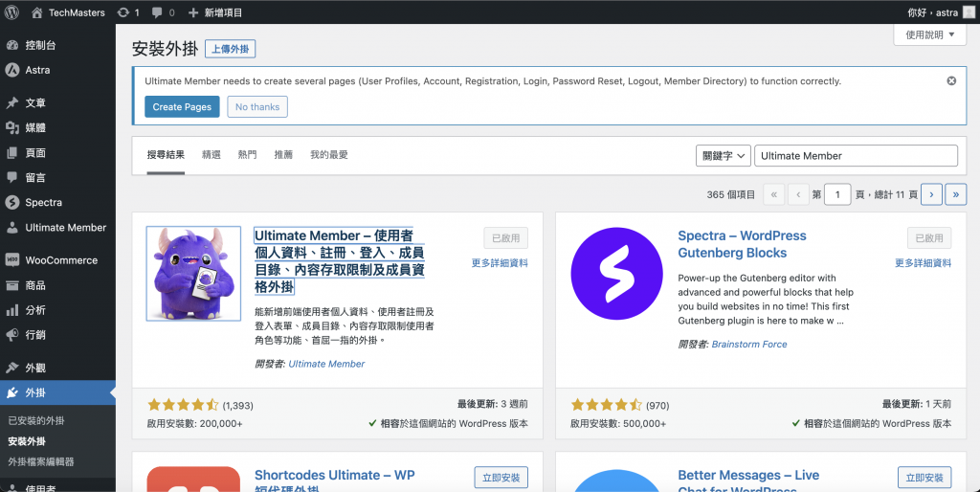Viewport: 980px width, 492px height.
Task: Click the 頁面 pages icon
Action: click(11, 152)
